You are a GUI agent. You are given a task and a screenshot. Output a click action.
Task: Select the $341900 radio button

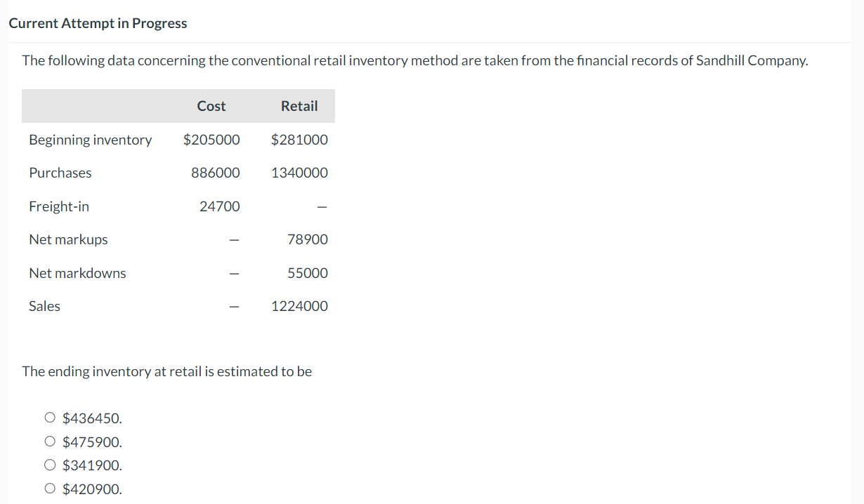click(x=50, y=465)
